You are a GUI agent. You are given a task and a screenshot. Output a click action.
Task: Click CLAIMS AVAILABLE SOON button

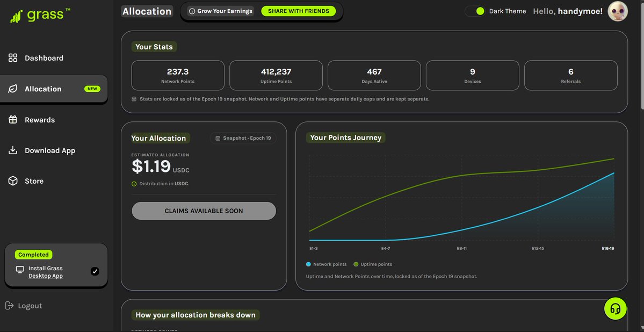[204, 211]
